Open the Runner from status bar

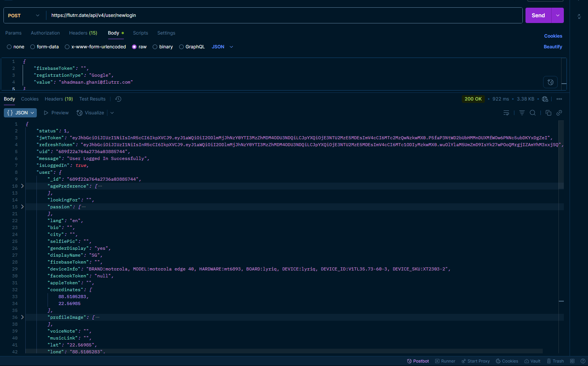[x=445, y=361]
